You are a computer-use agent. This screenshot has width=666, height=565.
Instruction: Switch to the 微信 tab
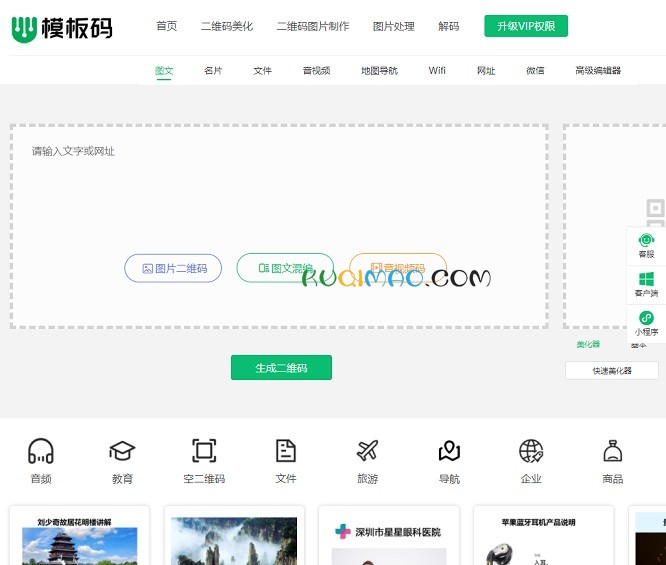535,71
